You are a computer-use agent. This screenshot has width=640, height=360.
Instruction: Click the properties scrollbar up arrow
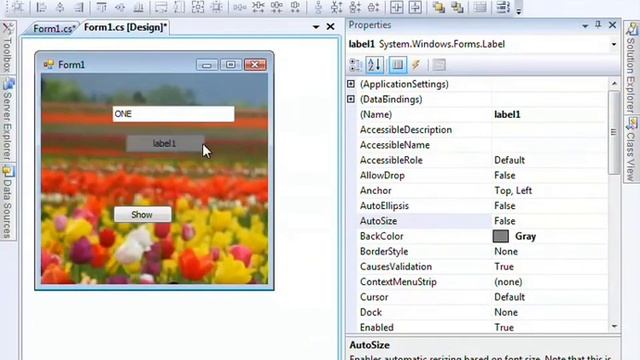coord(614,84)
